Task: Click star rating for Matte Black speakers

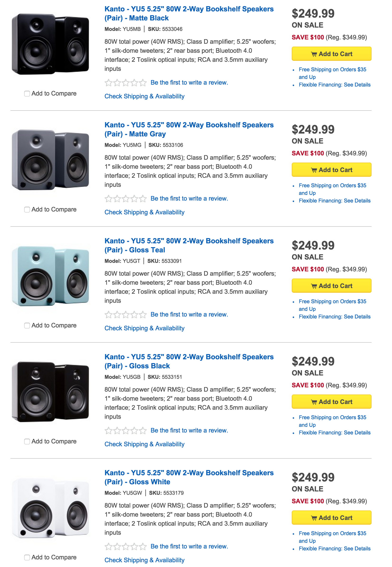Action: coord(125,83)
